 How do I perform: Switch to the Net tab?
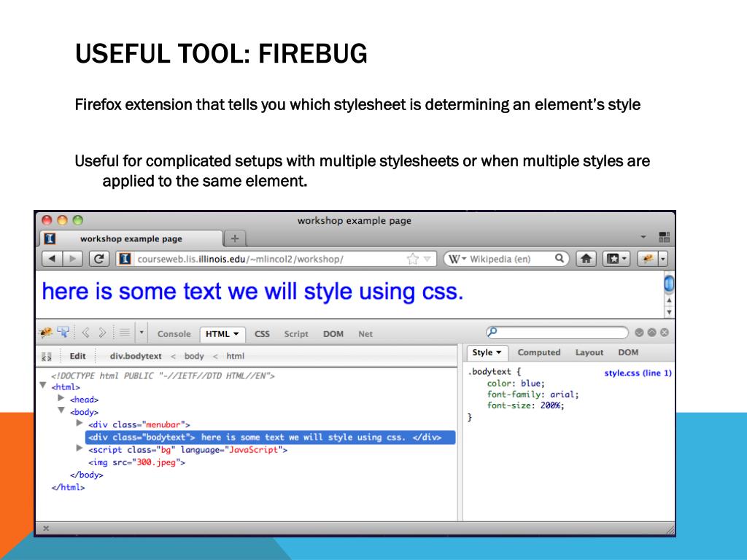pyautogui.click(x=365, y=334)
